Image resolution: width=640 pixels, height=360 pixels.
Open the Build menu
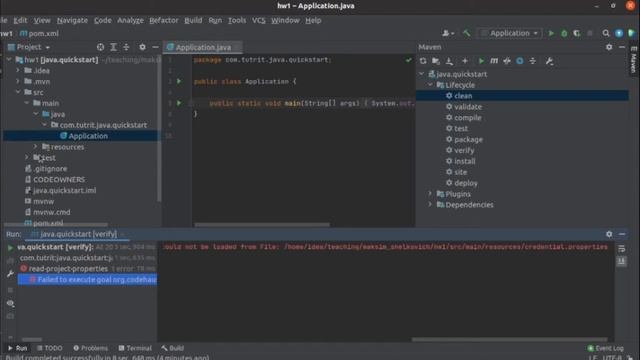(193, 20)
